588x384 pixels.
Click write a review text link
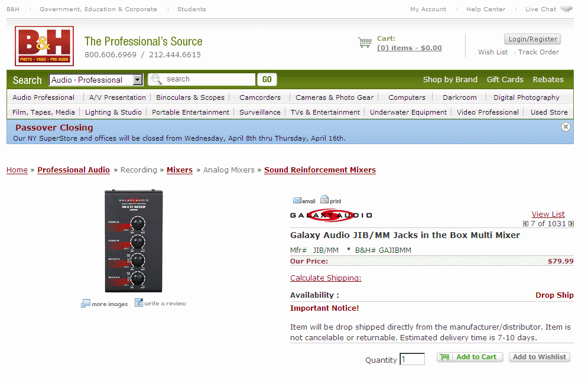(x=165, y=304)
